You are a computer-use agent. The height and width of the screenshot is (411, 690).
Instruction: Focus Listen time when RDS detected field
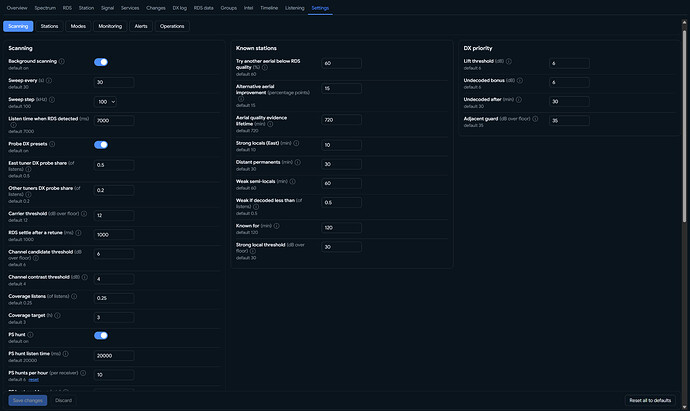[114, 121]
